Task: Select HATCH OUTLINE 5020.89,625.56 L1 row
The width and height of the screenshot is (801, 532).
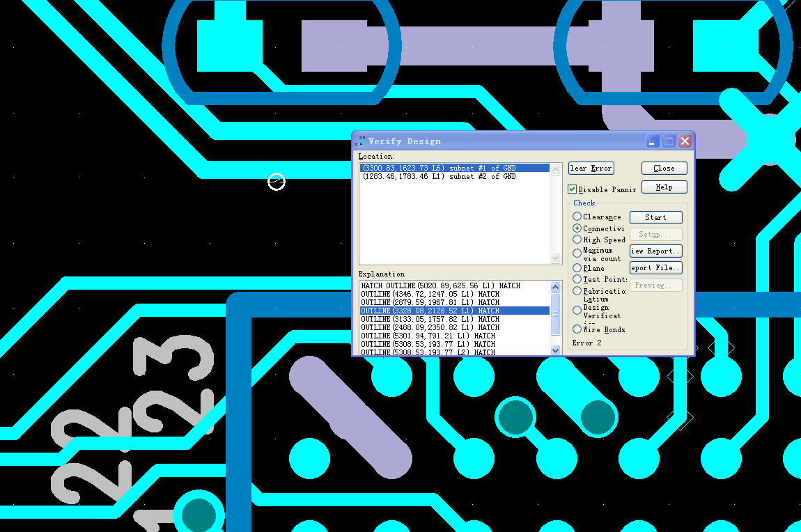Action: 455,285
